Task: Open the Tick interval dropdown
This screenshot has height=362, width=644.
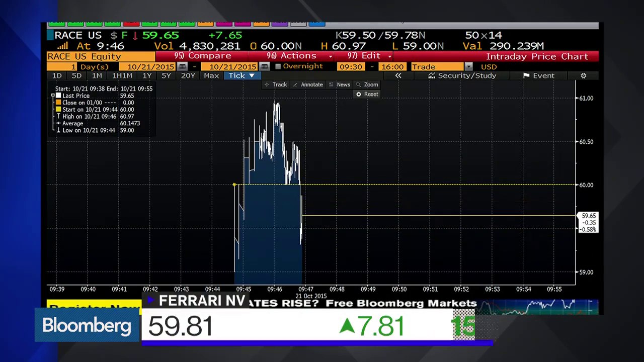Action: point(242,75)
